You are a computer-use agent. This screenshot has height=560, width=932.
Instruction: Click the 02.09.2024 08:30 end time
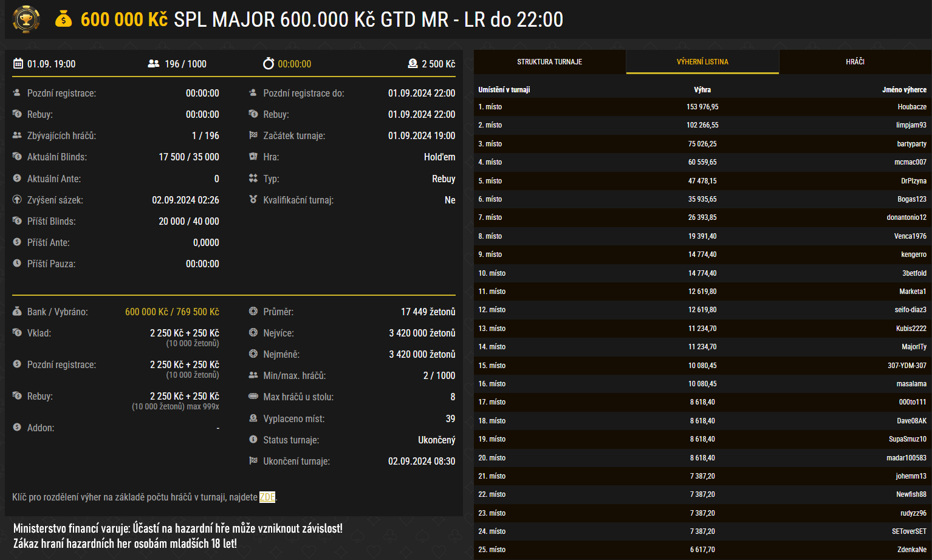pos(422,461)
